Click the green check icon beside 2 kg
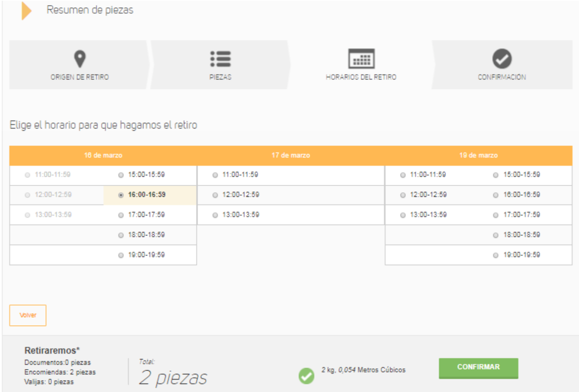579x392 pixels. click(306, 376)
